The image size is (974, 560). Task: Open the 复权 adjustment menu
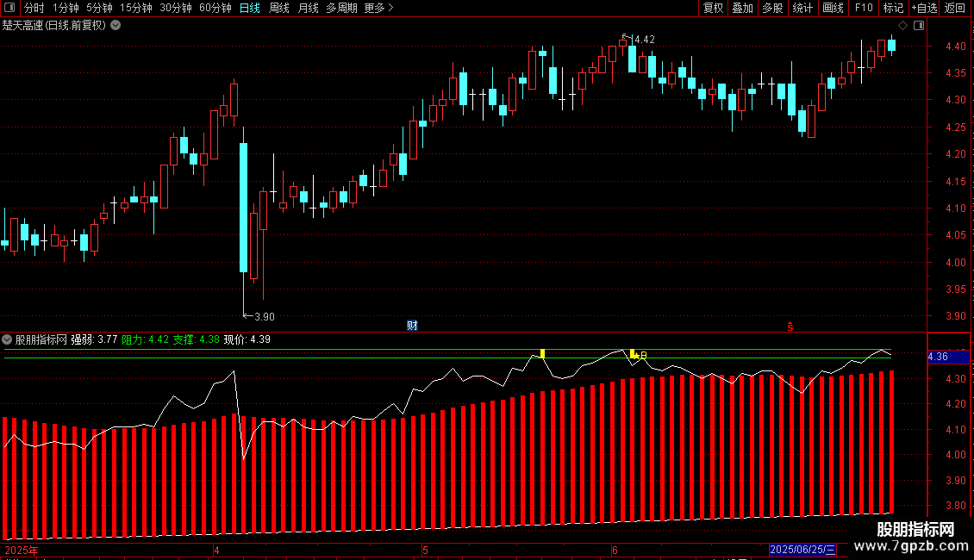tap(713, 8)
